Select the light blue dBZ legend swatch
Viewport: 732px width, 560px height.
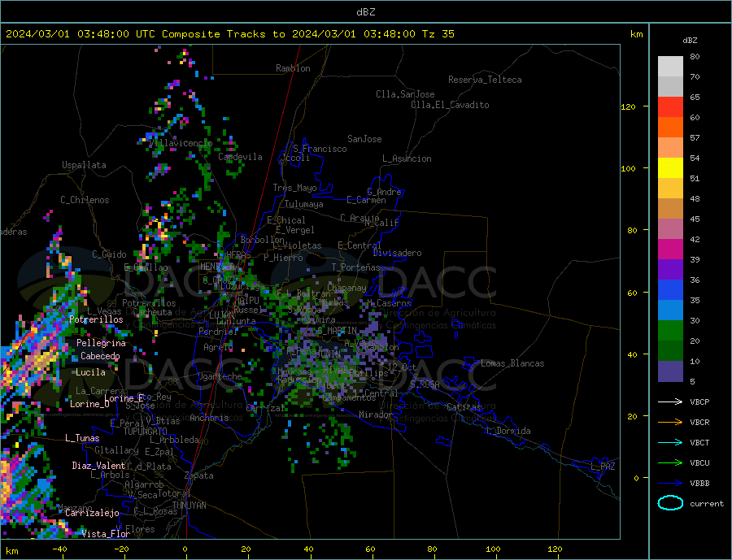[x=670, y=310]
